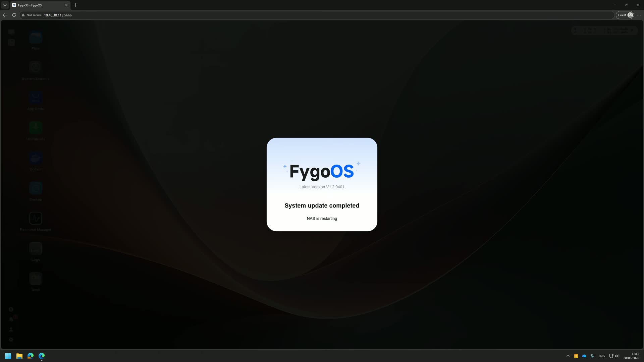Open the Backup desktop icon
Image resolution: width=644 pixels, height=362 pixels.
(x=36, y=188)
